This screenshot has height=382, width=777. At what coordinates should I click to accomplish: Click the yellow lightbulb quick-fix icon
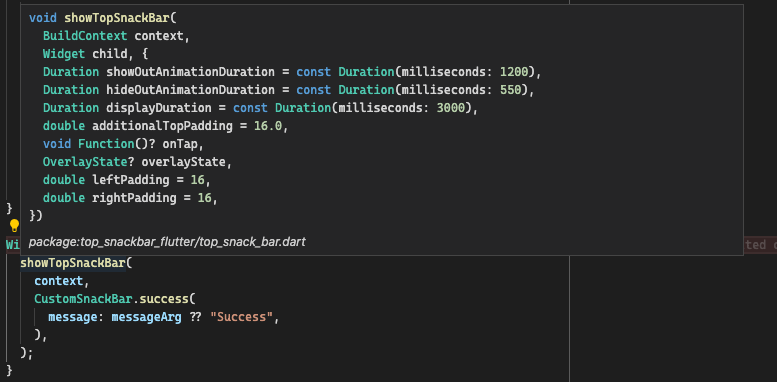[x=14, y=226]
